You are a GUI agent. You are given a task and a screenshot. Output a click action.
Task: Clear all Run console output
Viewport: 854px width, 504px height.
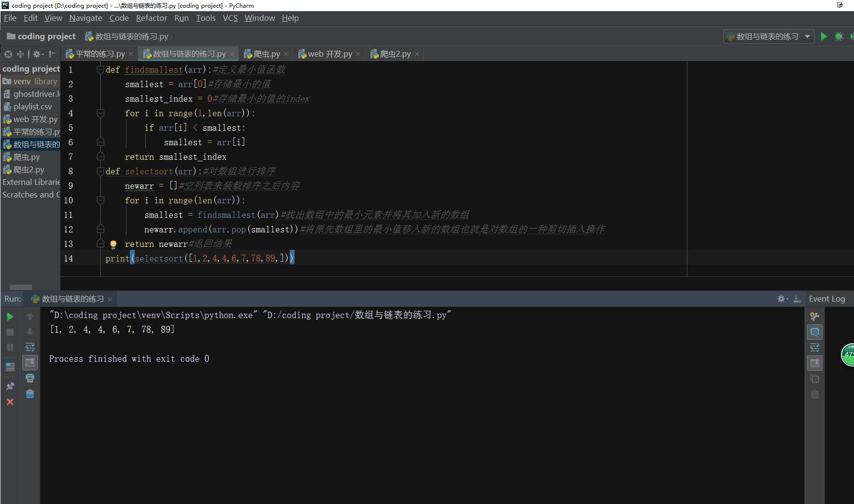point(30,394)
